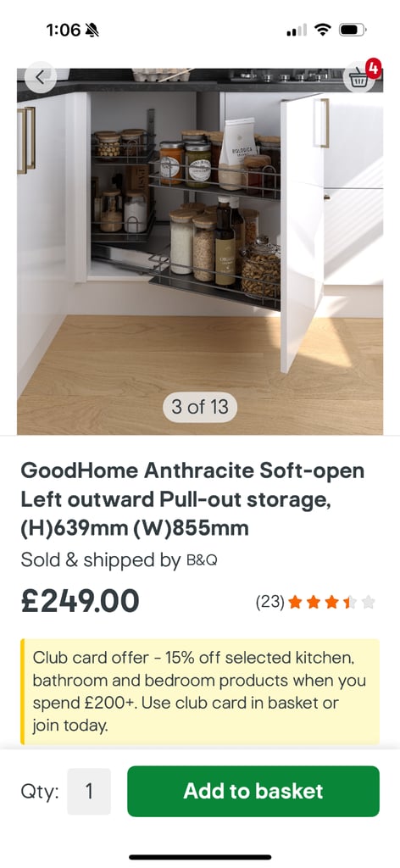
Task: Tap the back arrow icon
Action: pos(41,77)
